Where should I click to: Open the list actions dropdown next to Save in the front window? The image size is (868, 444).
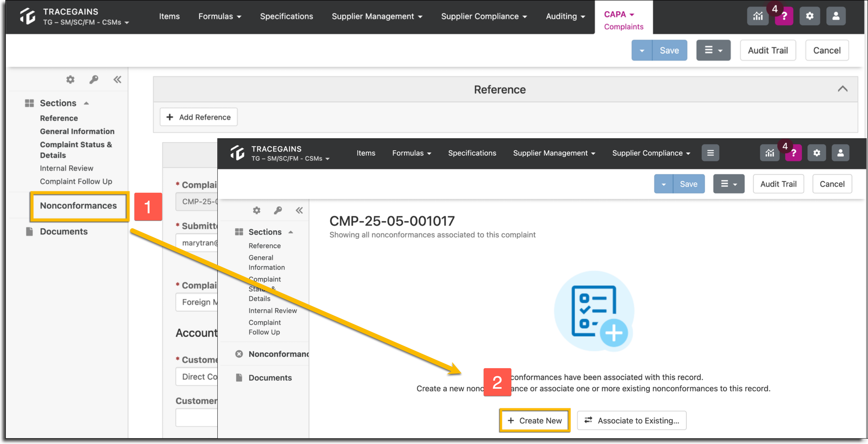click(x=729, y=184)
